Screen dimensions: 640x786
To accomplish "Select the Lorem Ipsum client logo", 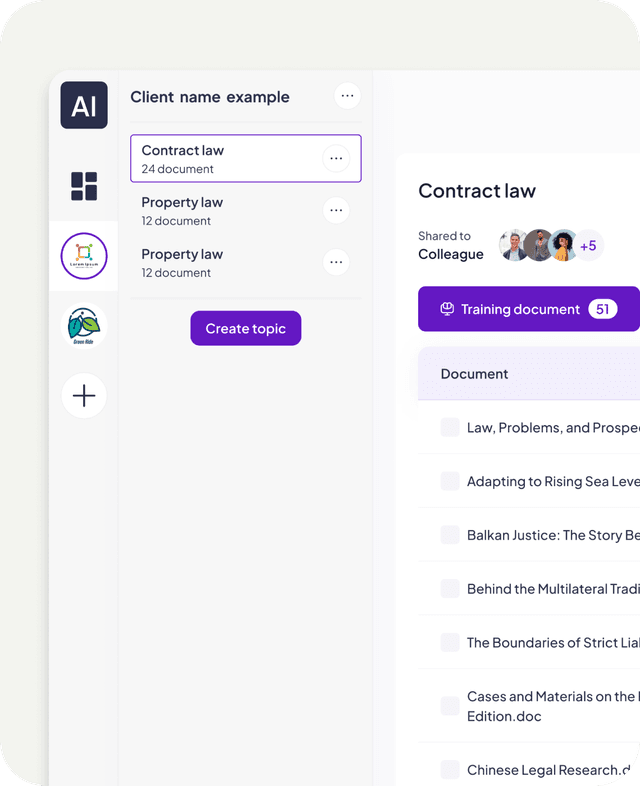I will (84, 256).
